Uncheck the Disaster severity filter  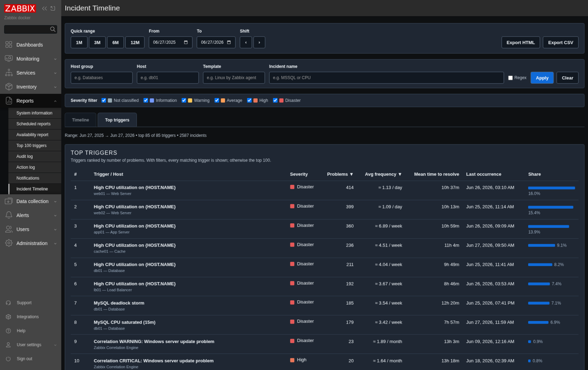[275, 100]
